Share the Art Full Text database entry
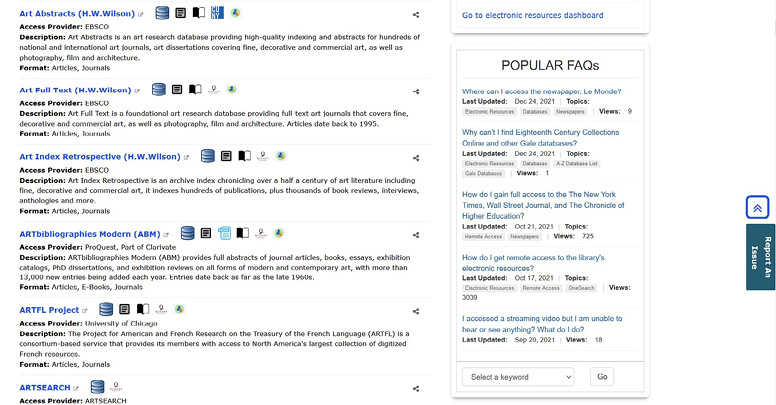This screenshot has width=776, height=405. (x=416, y=92)
